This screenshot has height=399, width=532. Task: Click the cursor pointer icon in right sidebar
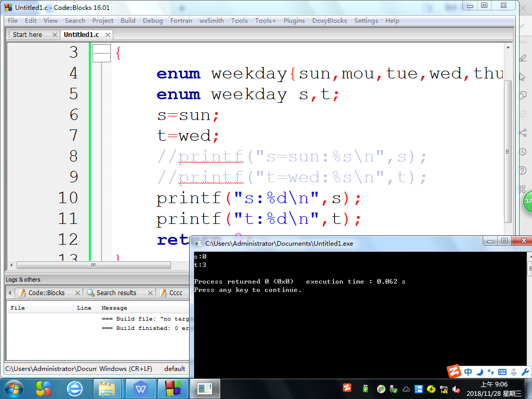pos(523,77)
